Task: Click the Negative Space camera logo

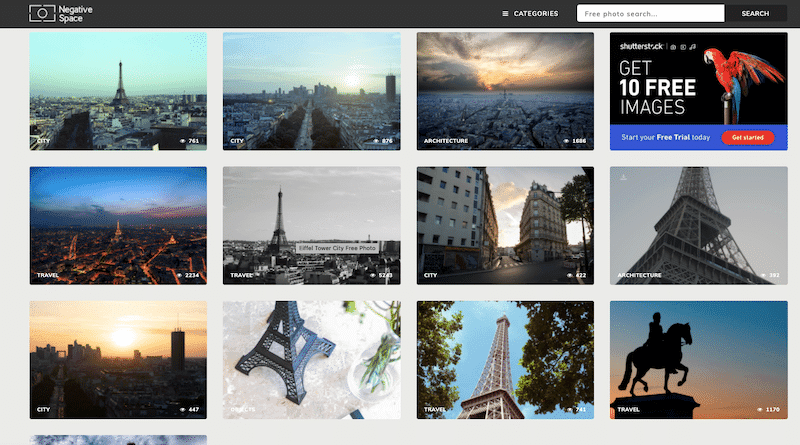Action: (x=42, y=13)
